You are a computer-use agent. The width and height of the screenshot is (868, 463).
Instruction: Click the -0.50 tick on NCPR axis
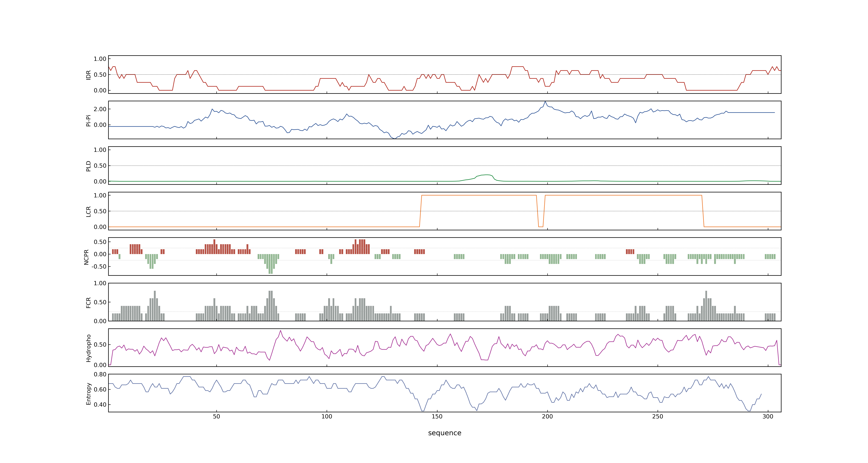[99, 267]
